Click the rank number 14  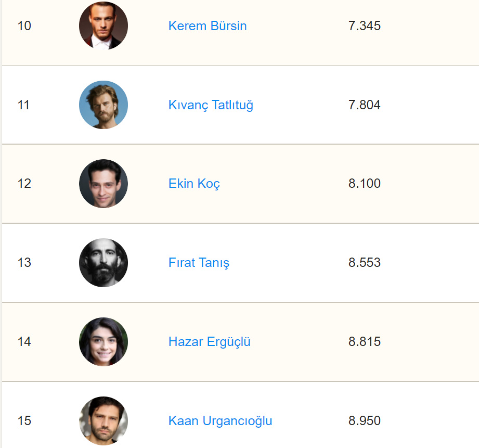(24, 342)
